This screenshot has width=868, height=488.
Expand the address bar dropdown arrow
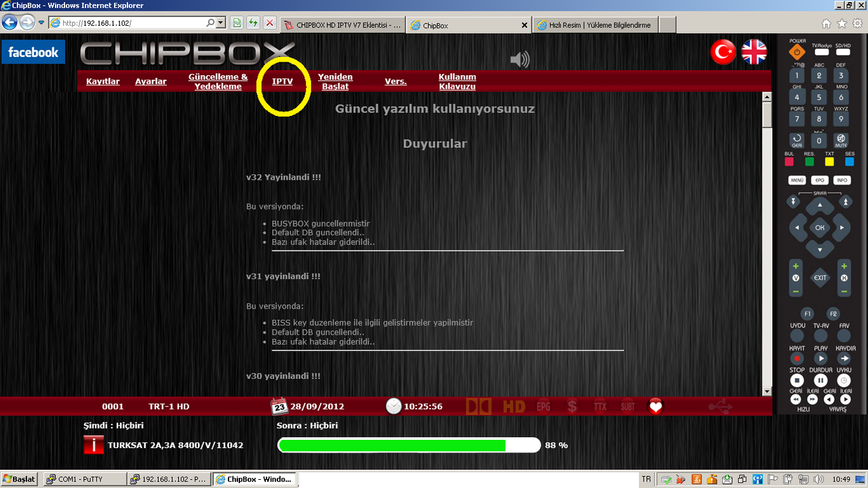pyautogui.click(x=220, y=23)
